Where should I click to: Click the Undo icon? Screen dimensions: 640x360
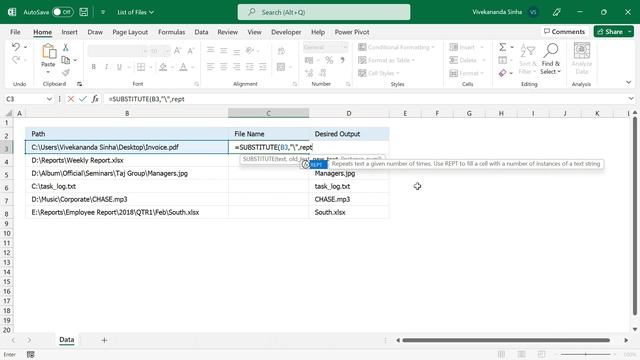point(16,47)
